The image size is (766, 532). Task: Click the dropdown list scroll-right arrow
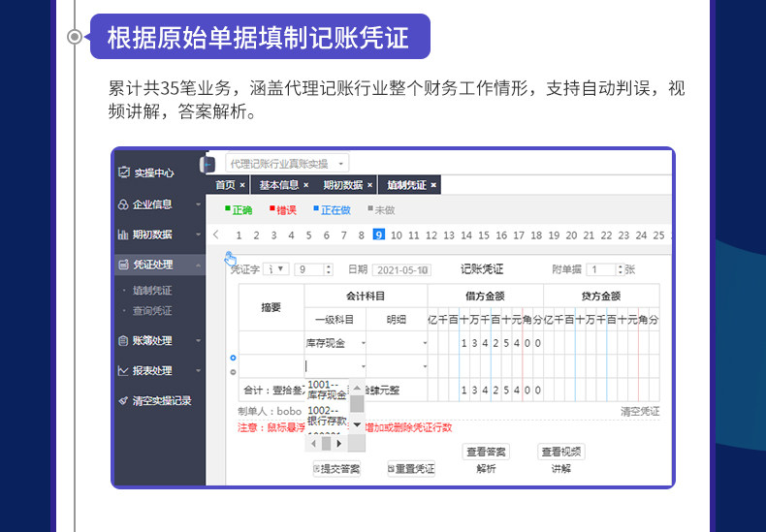click(339, 444)
